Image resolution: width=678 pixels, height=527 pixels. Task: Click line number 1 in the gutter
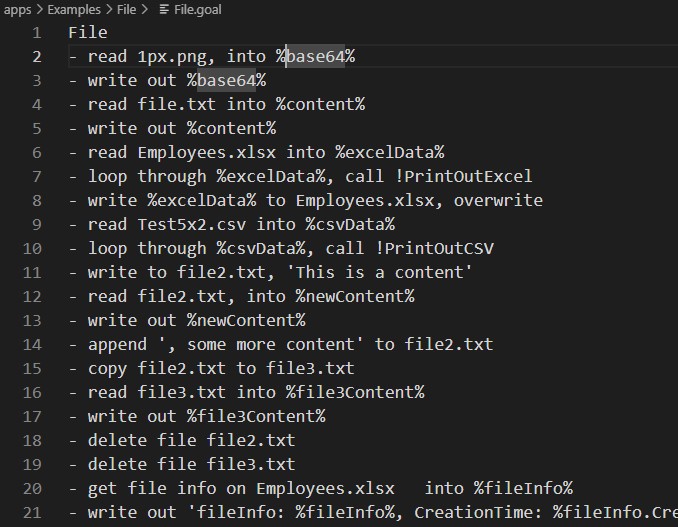(x=37, y=33)
